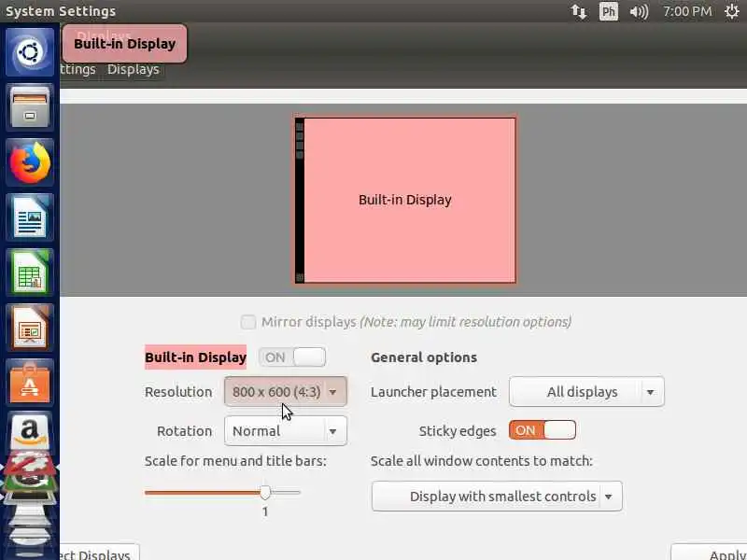The height and width of the screenshot is (560, 747).
Task: Click the All Settings breadcrumb button
Action: pos(78,69)
